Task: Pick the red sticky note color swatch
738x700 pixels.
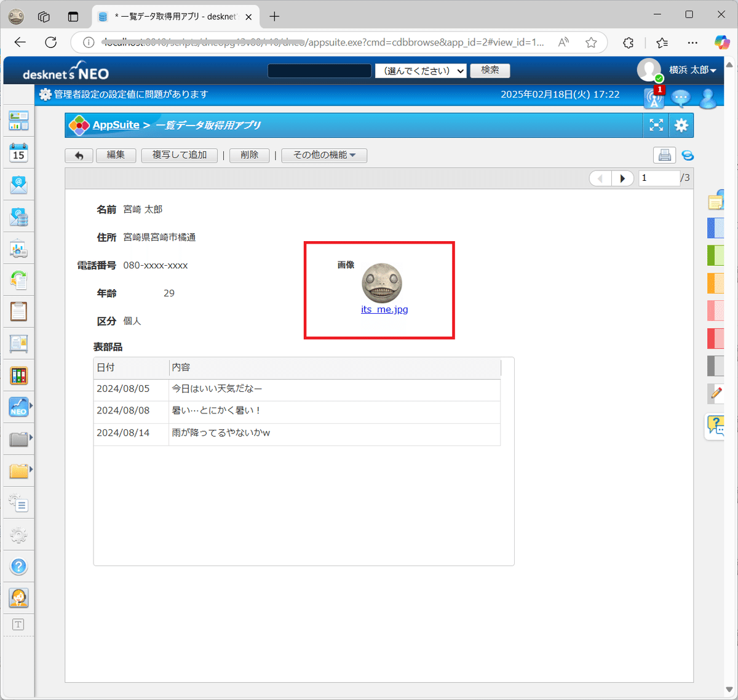Action: 715,338
